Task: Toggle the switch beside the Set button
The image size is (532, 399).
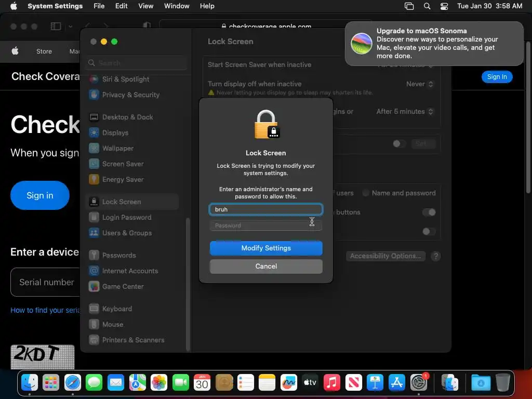Action: coord(399,143)
